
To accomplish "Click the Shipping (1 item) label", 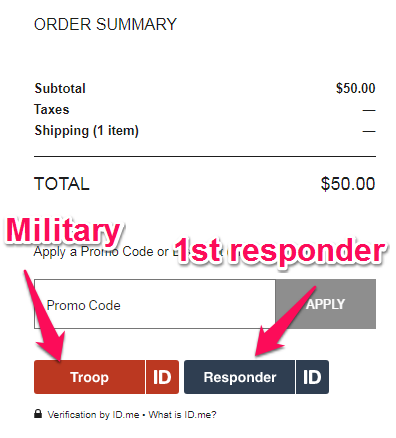I will tap(86, 131).
